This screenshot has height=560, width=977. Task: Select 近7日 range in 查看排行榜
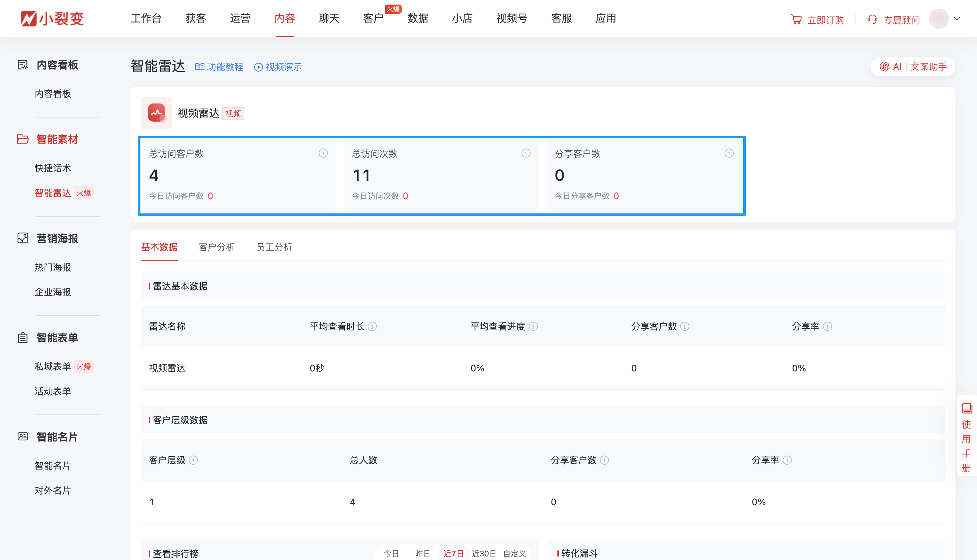(x=453, y=553)
